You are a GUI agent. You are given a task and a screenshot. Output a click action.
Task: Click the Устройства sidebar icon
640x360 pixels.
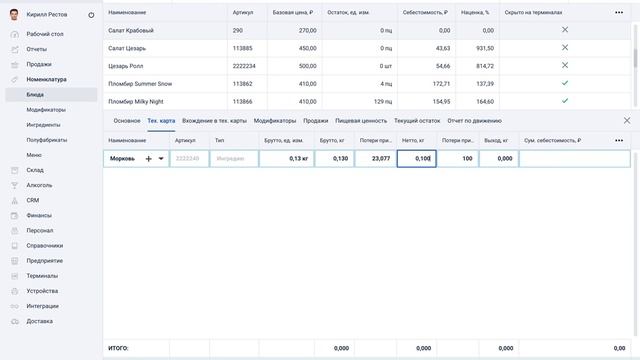click(15, 291)
